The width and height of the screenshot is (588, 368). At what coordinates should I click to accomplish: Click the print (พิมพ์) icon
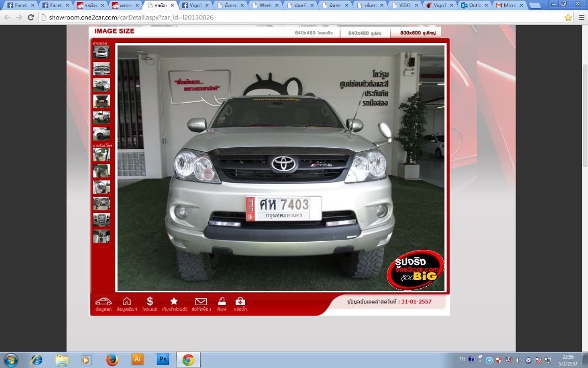(222, 302)
